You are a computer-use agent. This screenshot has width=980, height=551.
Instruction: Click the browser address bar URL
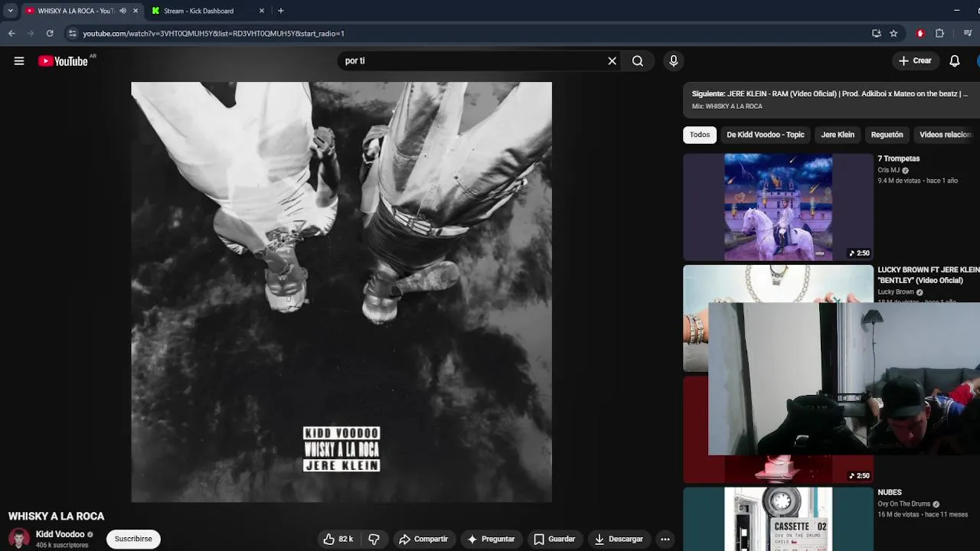coord(214,34)
